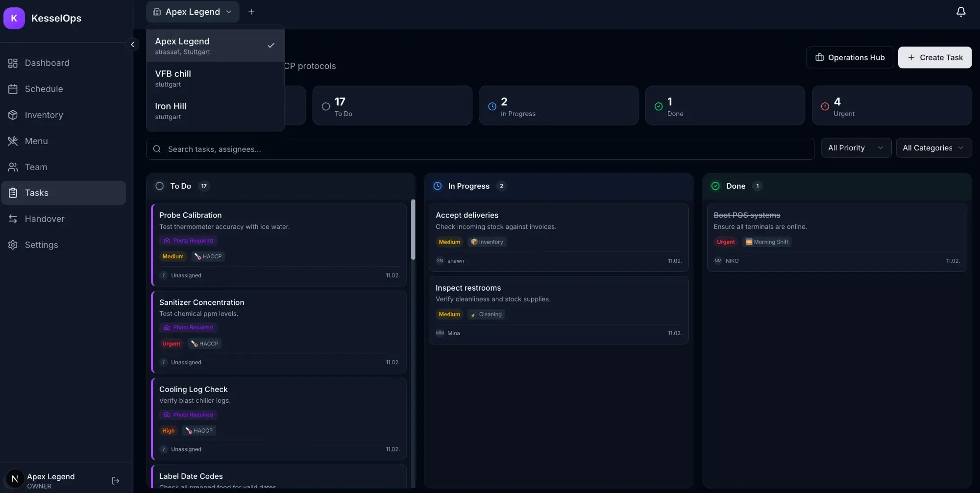Open the location switcher dropdown at top
This screenshot has width=980, height=493.
[193, 12]
